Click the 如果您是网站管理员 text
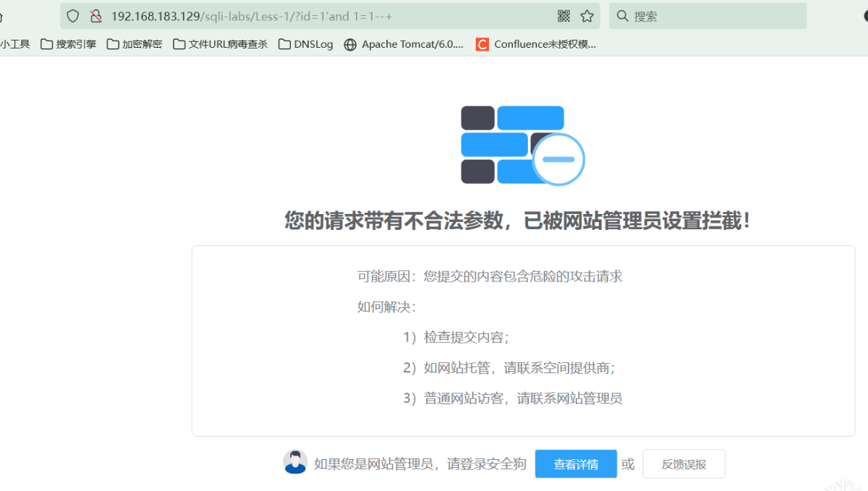The width and height of the screenshot is (868, 491). point(420,464)
